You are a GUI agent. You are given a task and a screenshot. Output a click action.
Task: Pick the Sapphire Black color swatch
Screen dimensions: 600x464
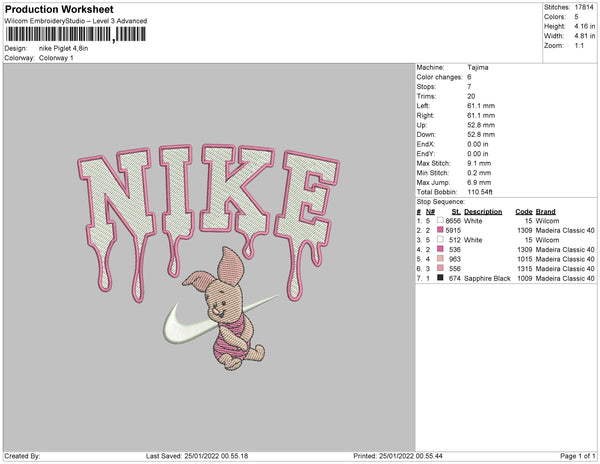tap(440, 278)
